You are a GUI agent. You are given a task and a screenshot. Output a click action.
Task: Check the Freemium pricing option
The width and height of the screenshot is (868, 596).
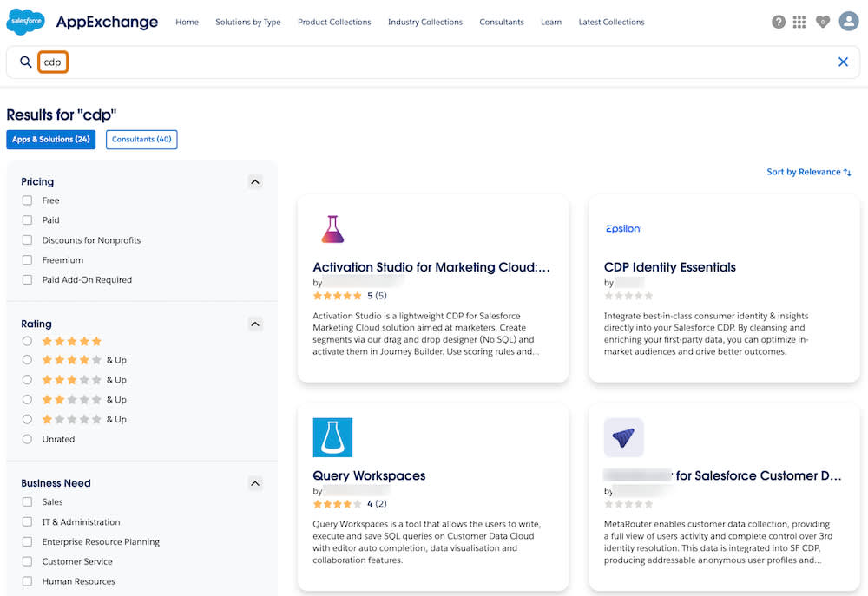click(x=27, y=259)
